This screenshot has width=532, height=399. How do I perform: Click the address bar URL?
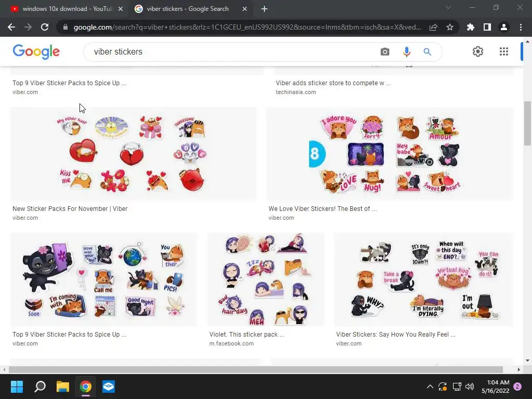(247, 27)
